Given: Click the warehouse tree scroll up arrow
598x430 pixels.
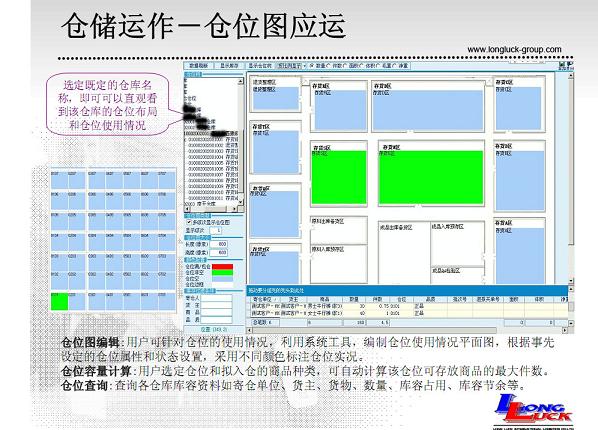Looking at the screenshot, I should (x=241, y=81).
